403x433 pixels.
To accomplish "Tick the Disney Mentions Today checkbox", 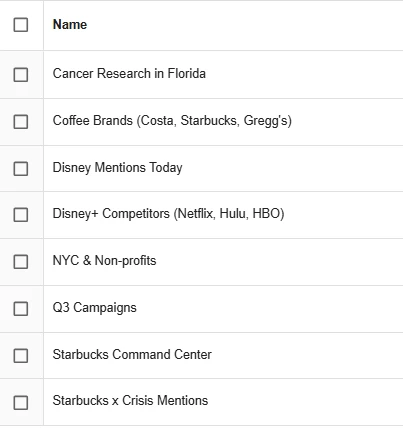I will [x=21, y=169].
